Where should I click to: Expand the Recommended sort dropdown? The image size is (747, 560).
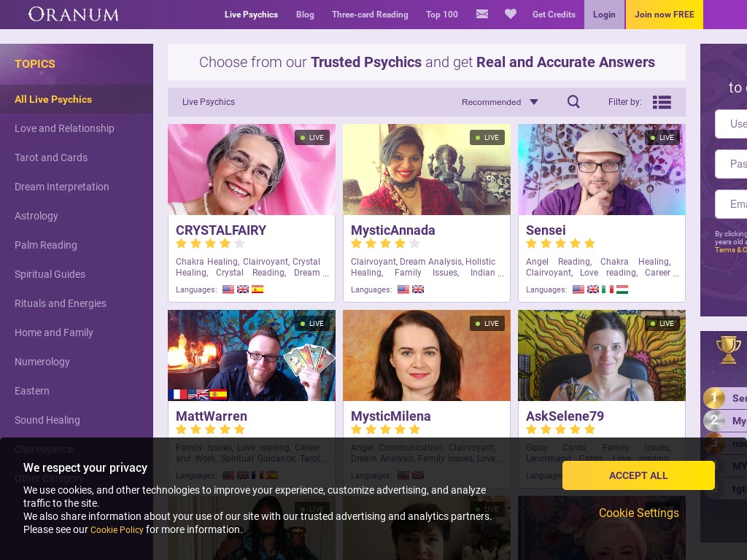[500, 102]
